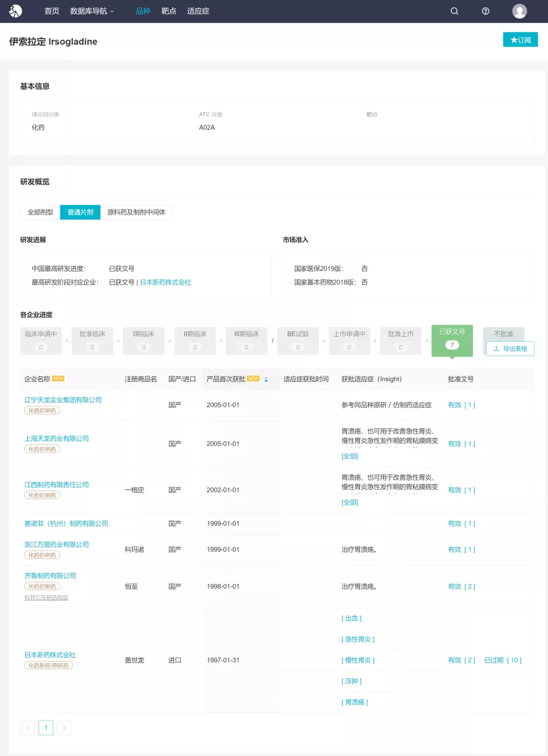Open 有效 [1] for 赛诺菲（杭州）
This screenshot has width=548, height=756.
tap(462, 524)
